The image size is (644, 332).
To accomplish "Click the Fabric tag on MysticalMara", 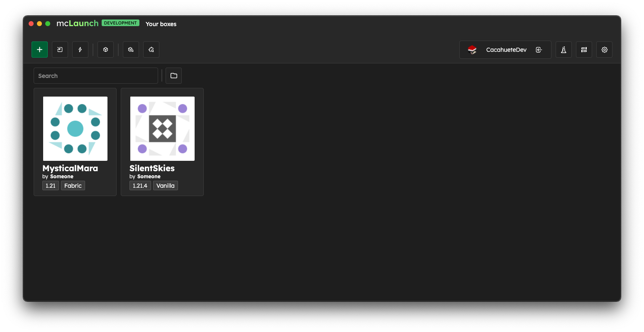I will pyautogui.click(x=73, y=186).
